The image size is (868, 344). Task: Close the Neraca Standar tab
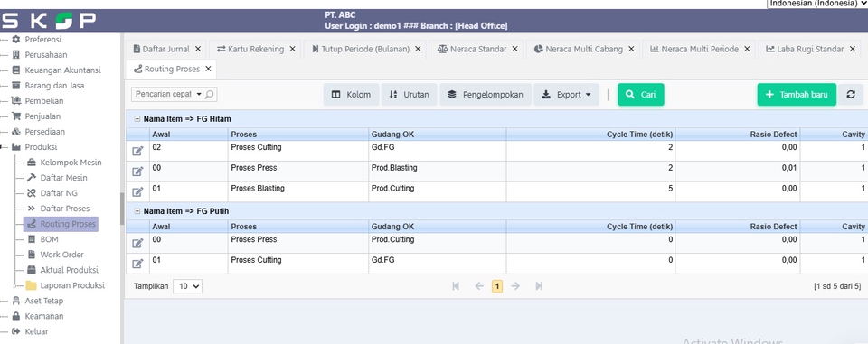514,49
